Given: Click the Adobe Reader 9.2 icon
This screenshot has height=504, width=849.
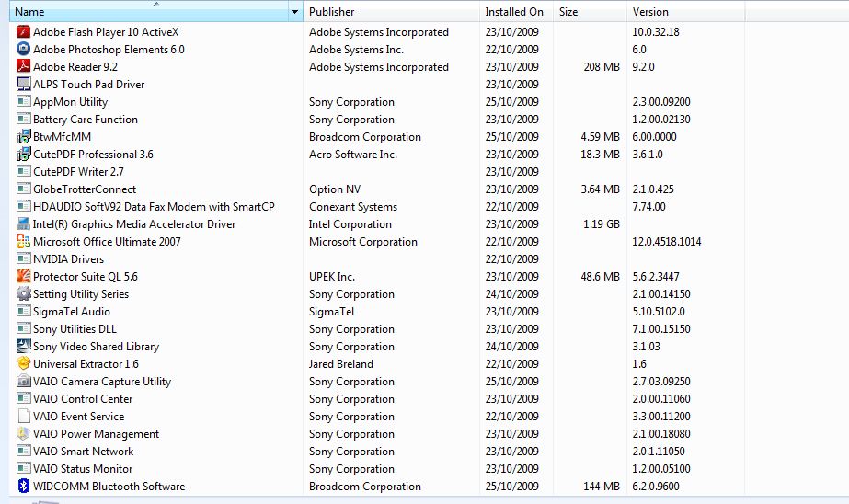Looking at the screenshot, I should (x=23, y=66).
